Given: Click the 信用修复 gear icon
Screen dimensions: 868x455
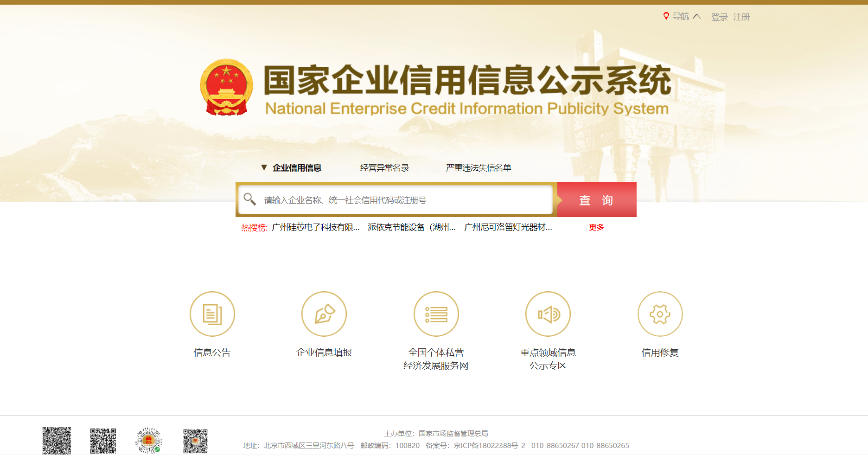Looking at the screenshot, I should tap(660, 314).
